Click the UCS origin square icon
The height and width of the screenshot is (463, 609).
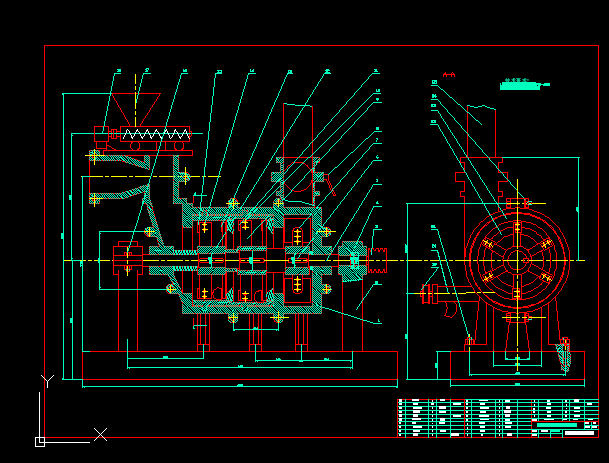[x=40, y=442]
